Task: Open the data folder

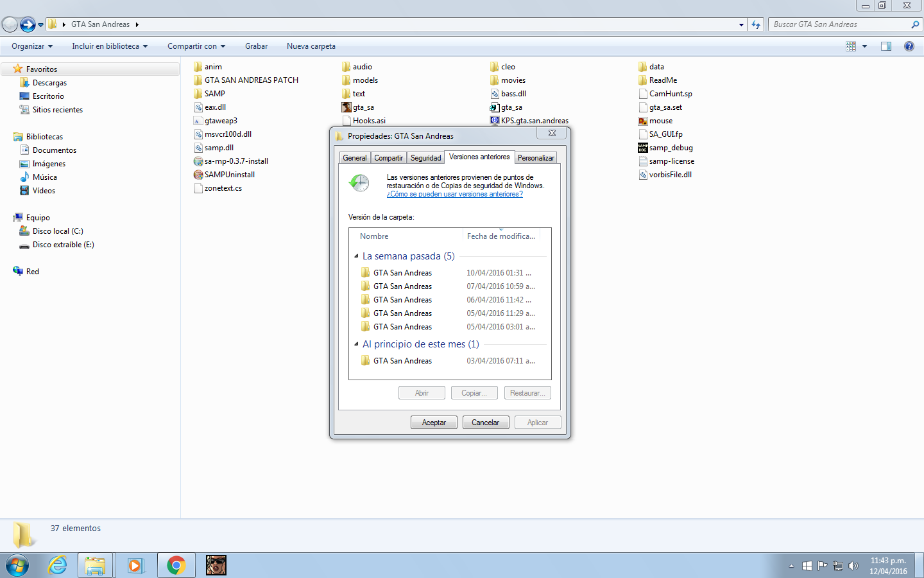Action: click(x=651, y=67)
